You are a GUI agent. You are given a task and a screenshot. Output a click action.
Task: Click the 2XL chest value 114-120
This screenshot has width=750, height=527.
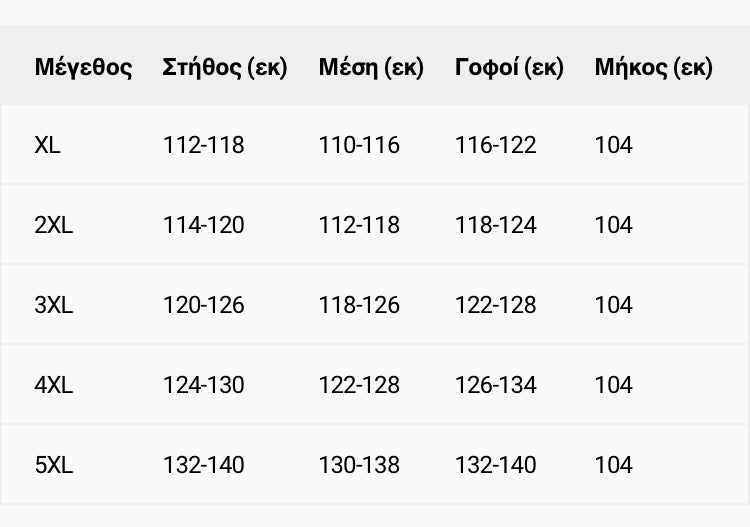(204, 225)
